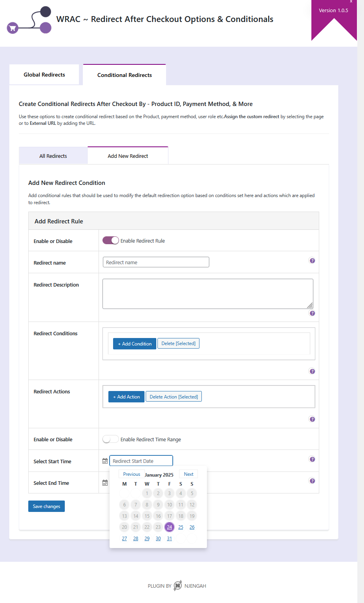Click the Add Condition button
This screenshot has height=603, width=364.
coord(134,344)
